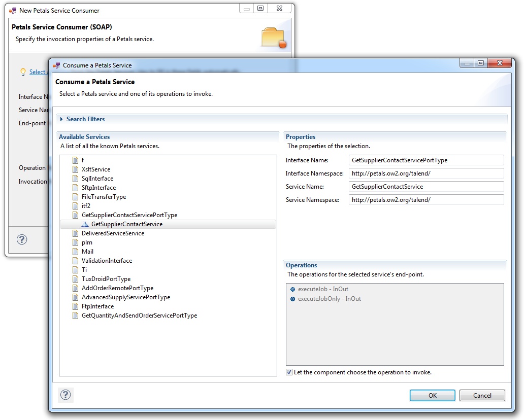Select the executeJobOnly - InOut operation
This screenshot has width=526, height=420.
pos(329,299)
